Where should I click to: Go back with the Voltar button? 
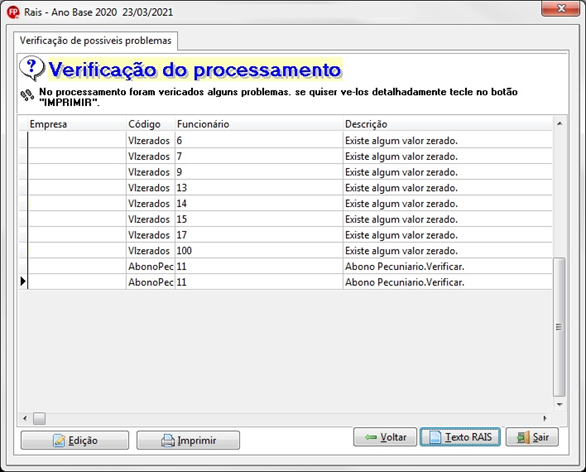click(385, 437)
